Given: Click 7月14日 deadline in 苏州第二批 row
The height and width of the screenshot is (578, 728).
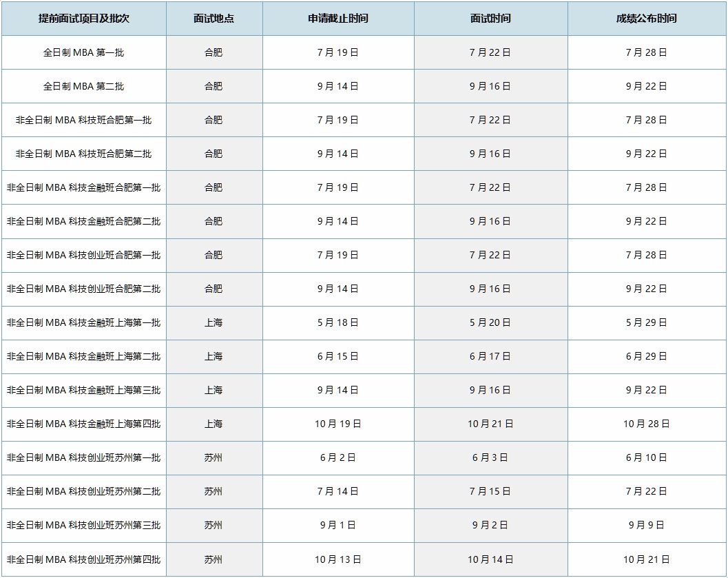Looking at the screenshot, I should pyautogui.click(x=338, y=491).
